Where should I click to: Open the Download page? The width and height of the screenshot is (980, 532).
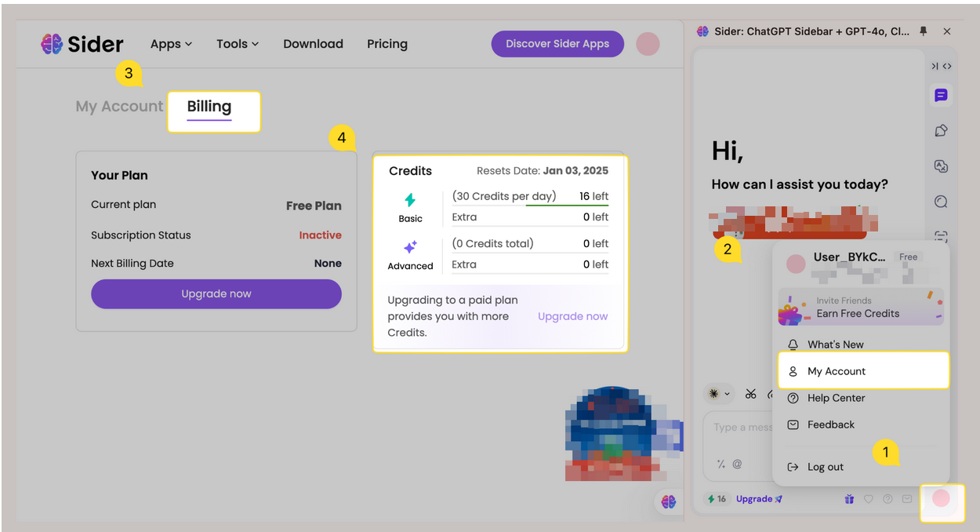pyautogui.click(x=313, y=44)
